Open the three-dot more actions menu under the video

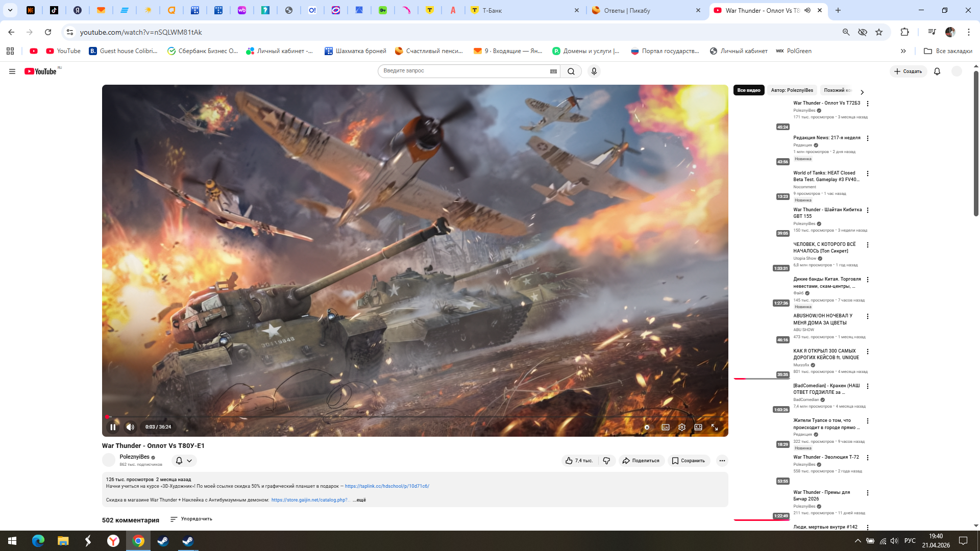pyautogui.click(x=722, y=461)
